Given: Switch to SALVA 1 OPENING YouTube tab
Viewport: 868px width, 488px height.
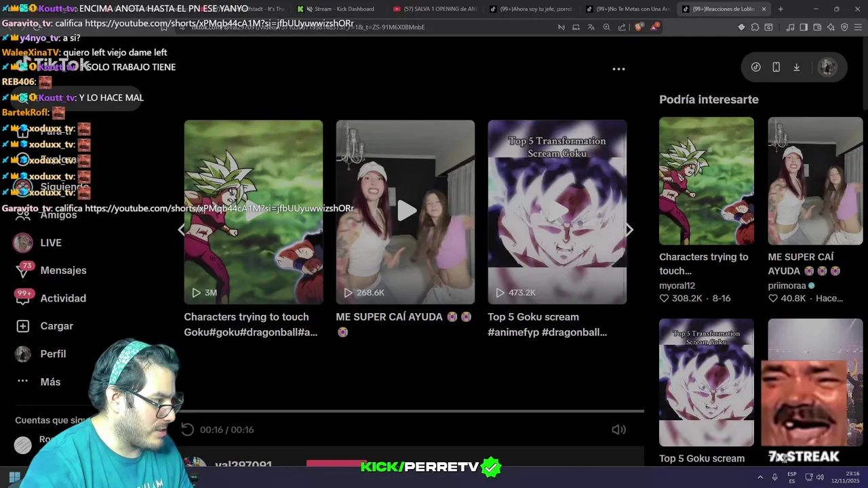Looking at the screenshot, I should [x=435, y=9].
